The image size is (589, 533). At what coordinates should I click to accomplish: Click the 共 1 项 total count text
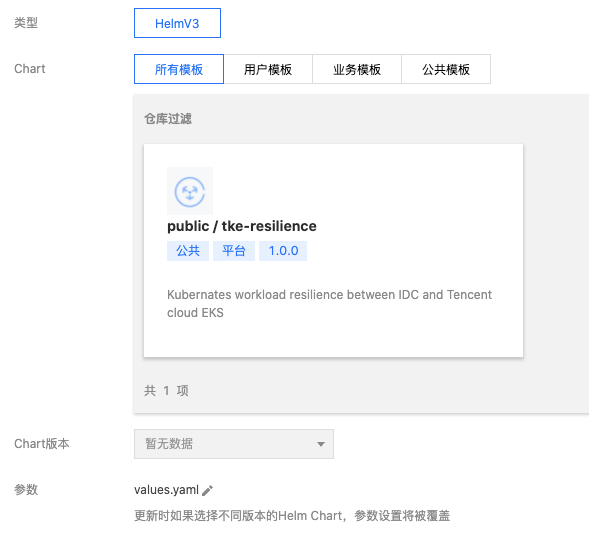click(166, 391)
